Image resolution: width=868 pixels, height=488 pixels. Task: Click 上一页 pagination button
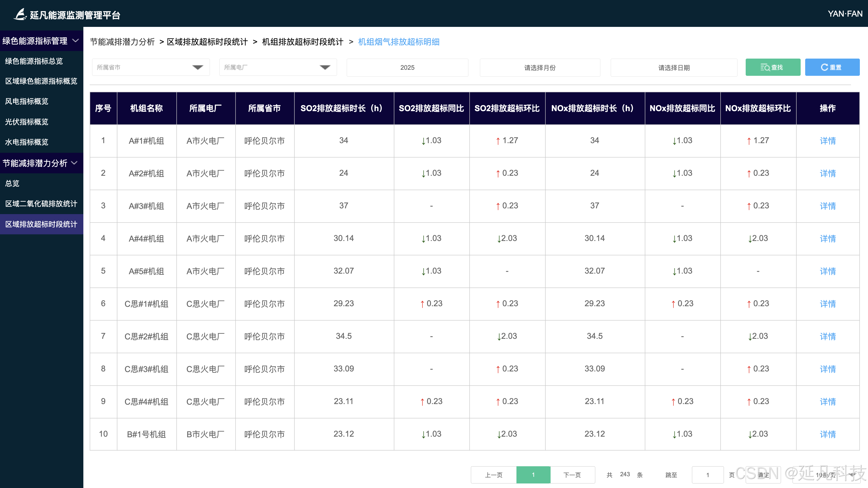493,475
